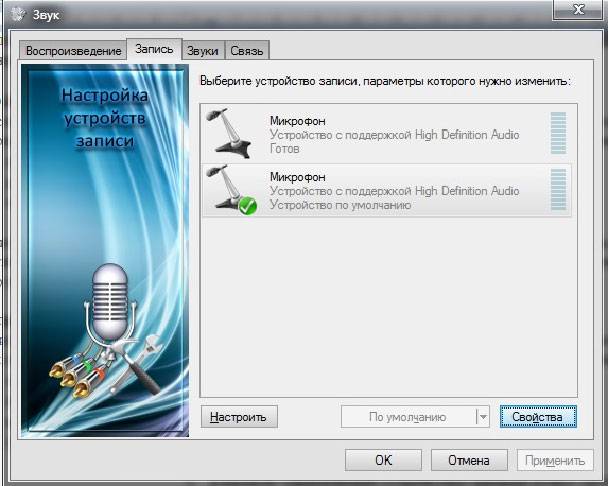
Task: Click the green checkmark badge on default microphone
Action: pos(248,205)
